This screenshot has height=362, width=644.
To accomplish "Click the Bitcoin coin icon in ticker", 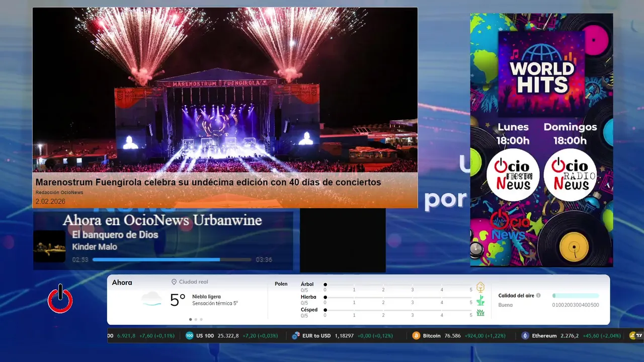I will click(x=416, y=336).
